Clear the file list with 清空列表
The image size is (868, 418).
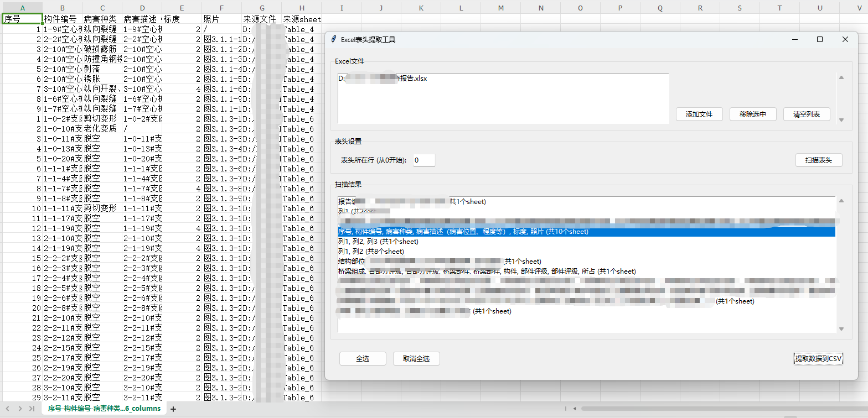pos(807,114)
